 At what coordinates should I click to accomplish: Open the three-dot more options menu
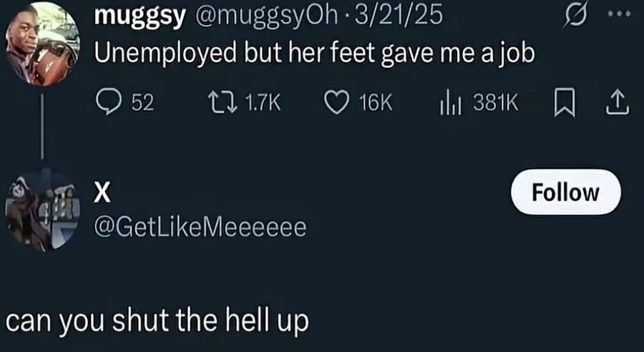click(x=620, y=14)
